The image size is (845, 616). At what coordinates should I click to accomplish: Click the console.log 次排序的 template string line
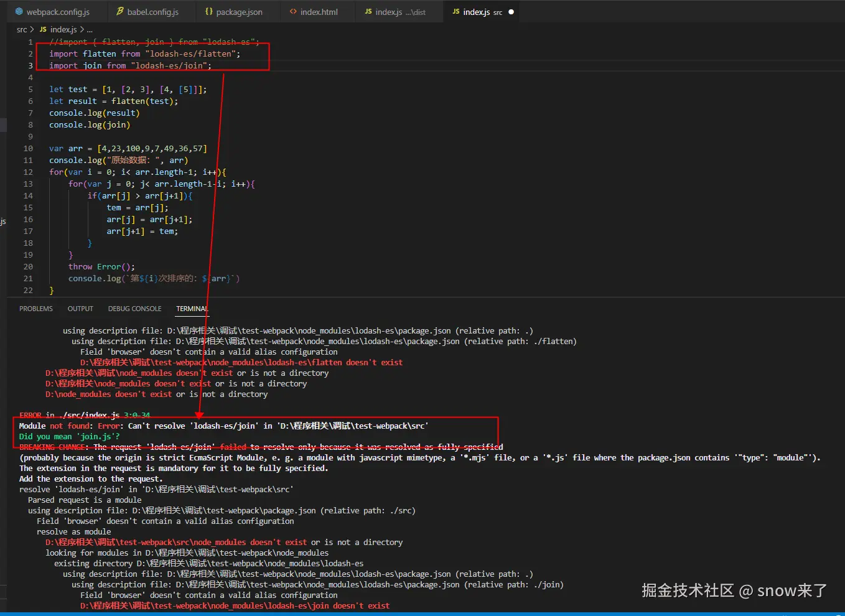tap(154, 279)
